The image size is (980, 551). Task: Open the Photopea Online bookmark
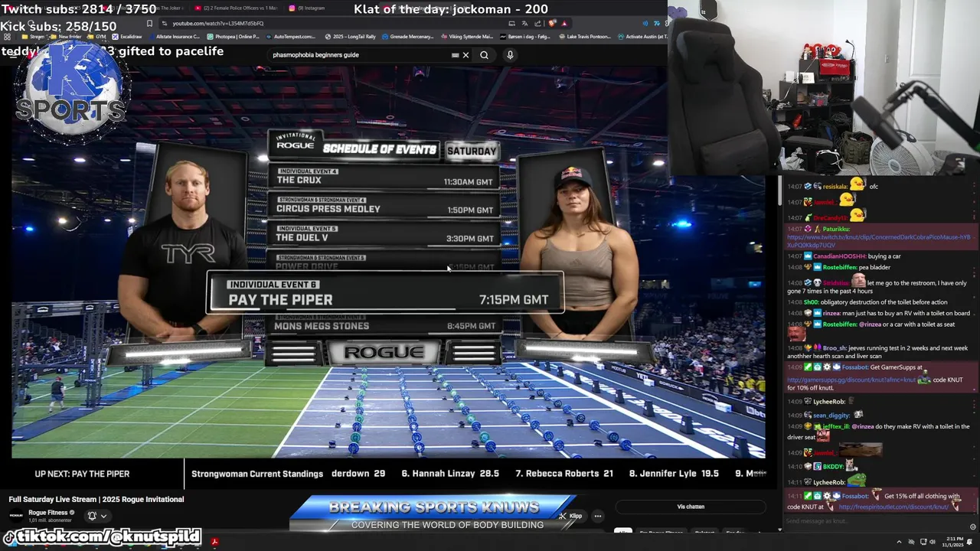[x=234, y=37]
